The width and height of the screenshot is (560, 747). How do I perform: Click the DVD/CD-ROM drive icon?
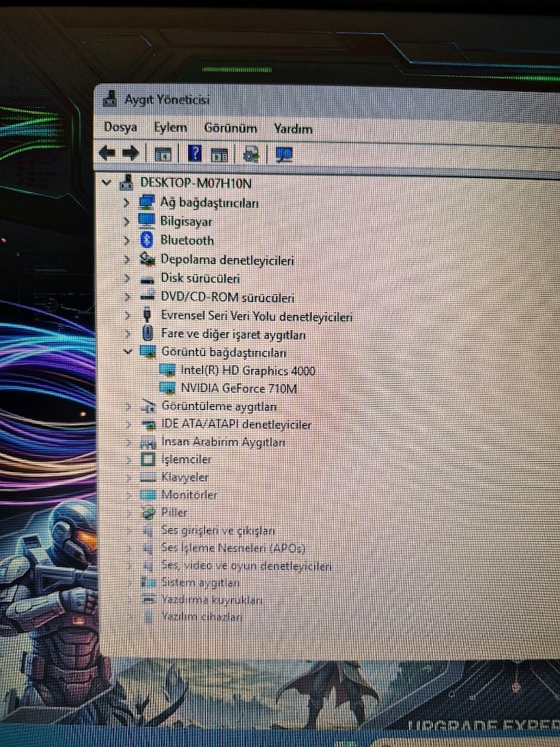click(147, 296)
